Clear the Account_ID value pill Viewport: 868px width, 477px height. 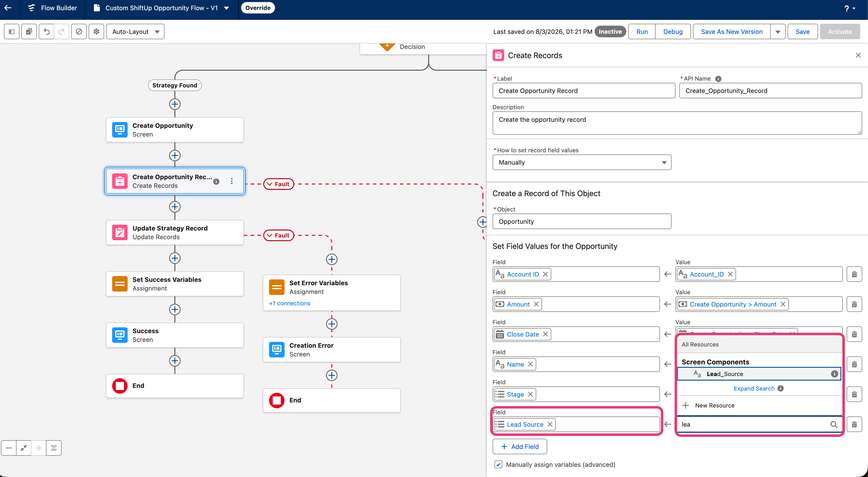730,274
